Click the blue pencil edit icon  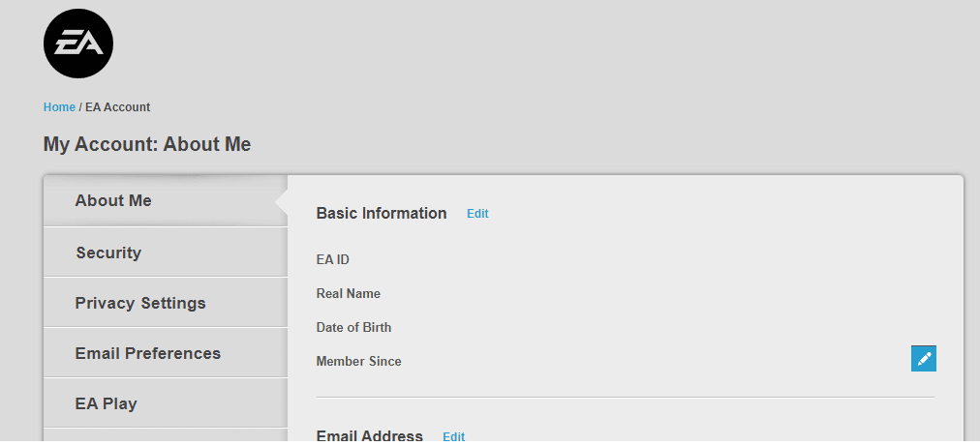tap(923, 359)
